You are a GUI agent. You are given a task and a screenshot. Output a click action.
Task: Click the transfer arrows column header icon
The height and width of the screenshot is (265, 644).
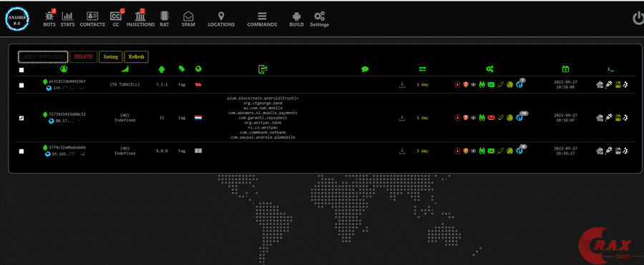click(x=422, y=69)
